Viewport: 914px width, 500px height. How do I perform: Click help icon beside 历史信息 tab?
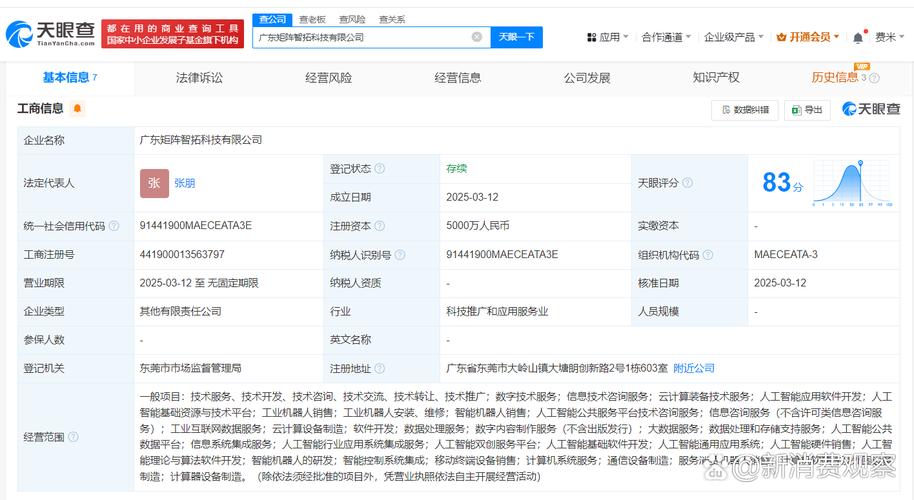[874, 78]
